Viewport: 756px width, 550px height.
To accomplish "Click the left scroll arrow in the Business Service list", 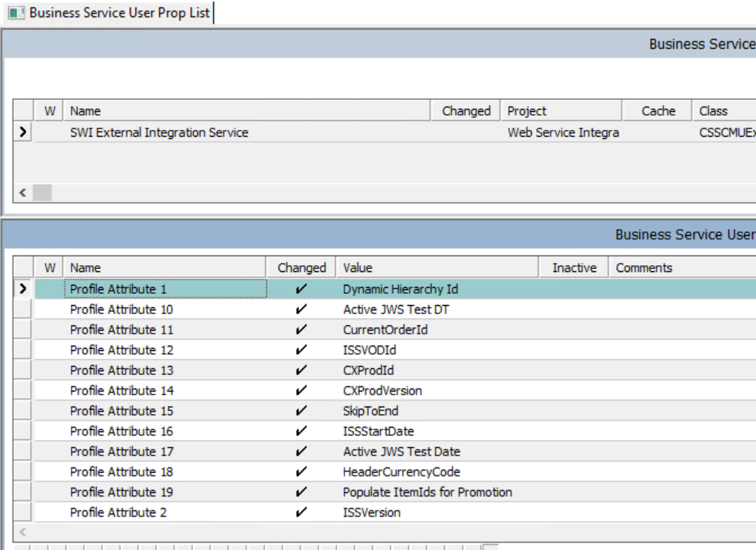I will (23, 192).
